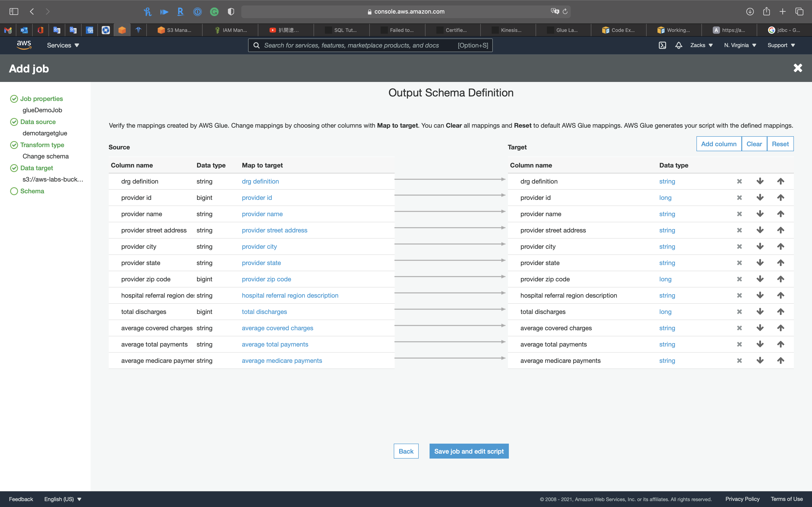Image resolution: width=812 pixels, height=507 pixels.
Task: Close the Add job dialog
Action: coord(797,68)
